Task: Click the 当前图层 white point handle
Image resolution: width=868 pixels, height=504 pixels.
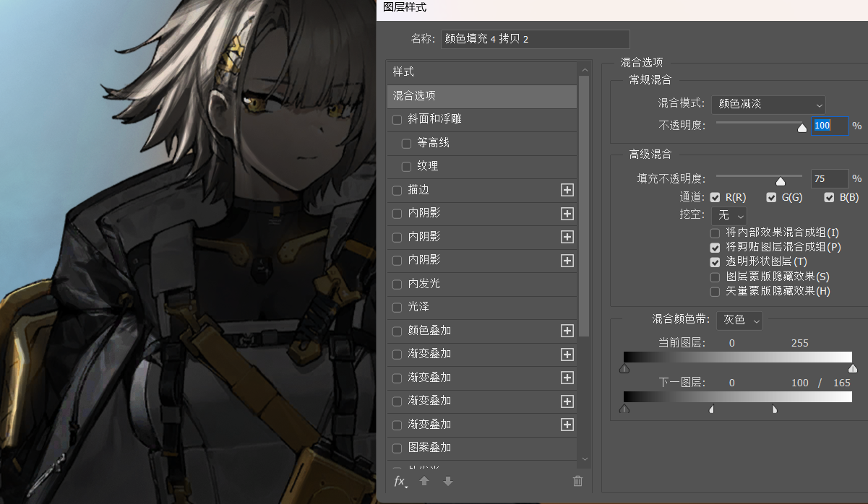Action: [x=852, y=368]
